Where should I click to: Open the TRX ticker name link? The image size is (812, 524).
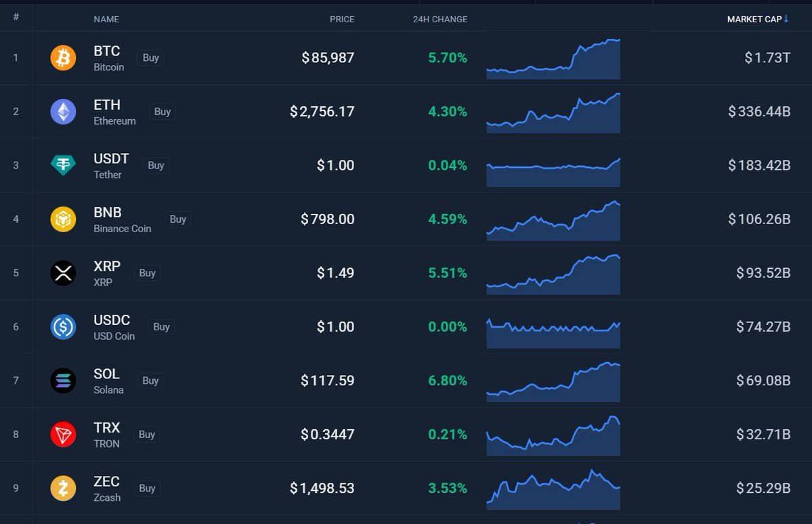tap(107, 428)
